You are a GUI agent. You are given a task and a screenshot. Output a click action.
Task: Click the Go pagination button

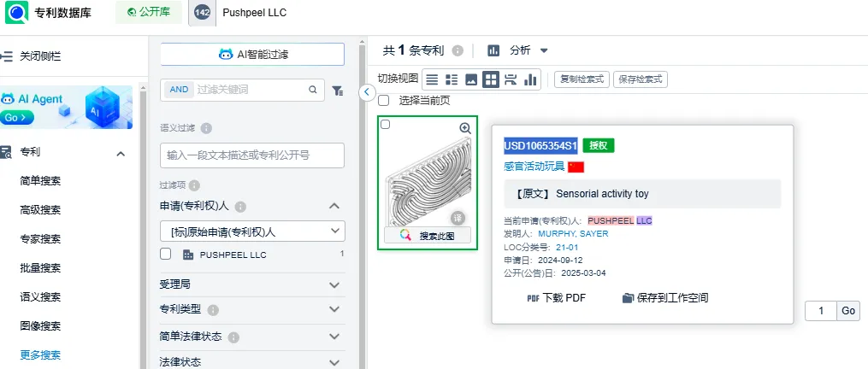tap(848, 311)
